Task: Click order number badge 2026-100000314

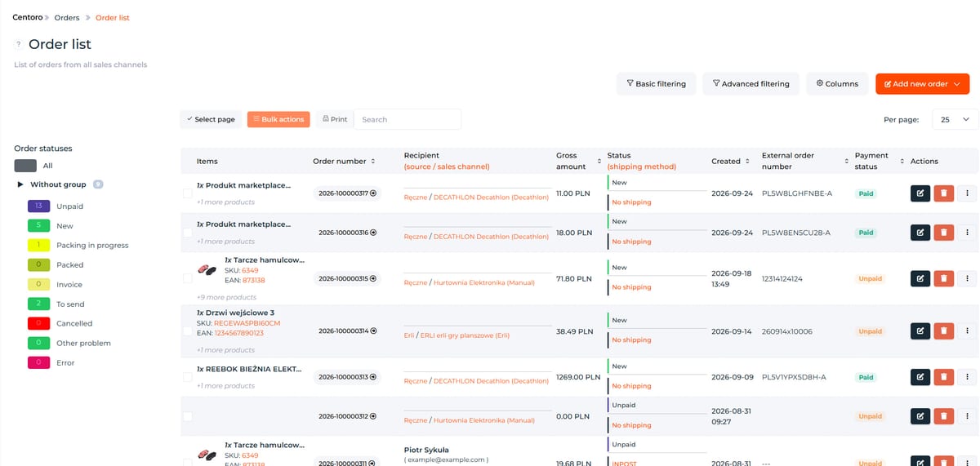Action: (x=347, y=331)
